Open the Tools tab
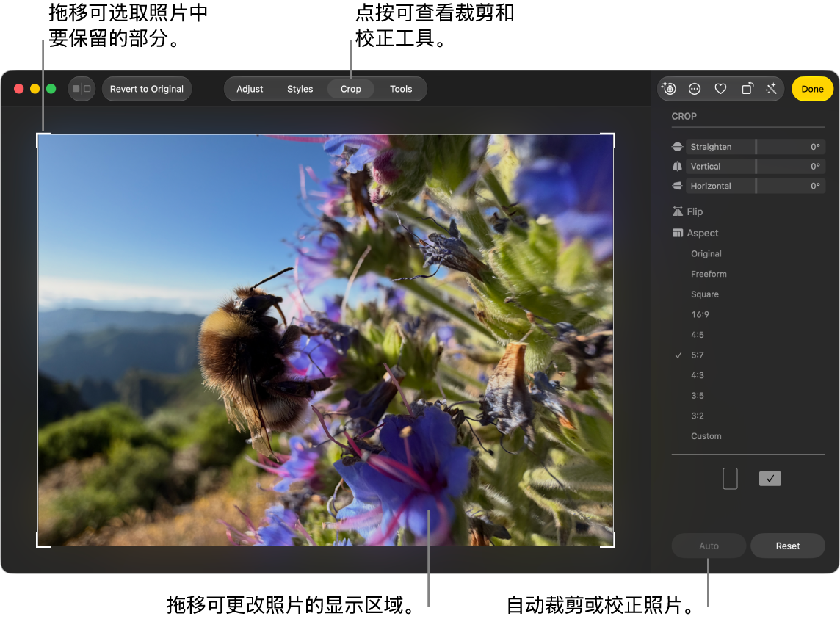 [x=401, y=89]
